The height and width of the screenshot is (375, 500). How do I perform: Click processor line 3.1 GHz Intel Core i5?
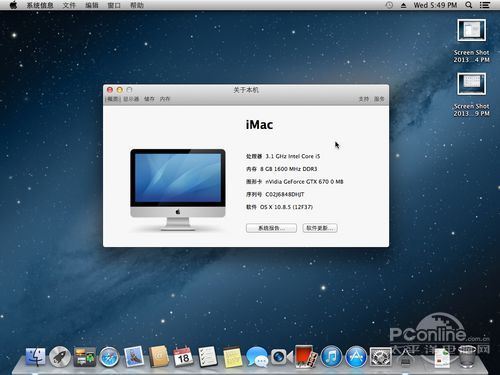click(283, 156)
